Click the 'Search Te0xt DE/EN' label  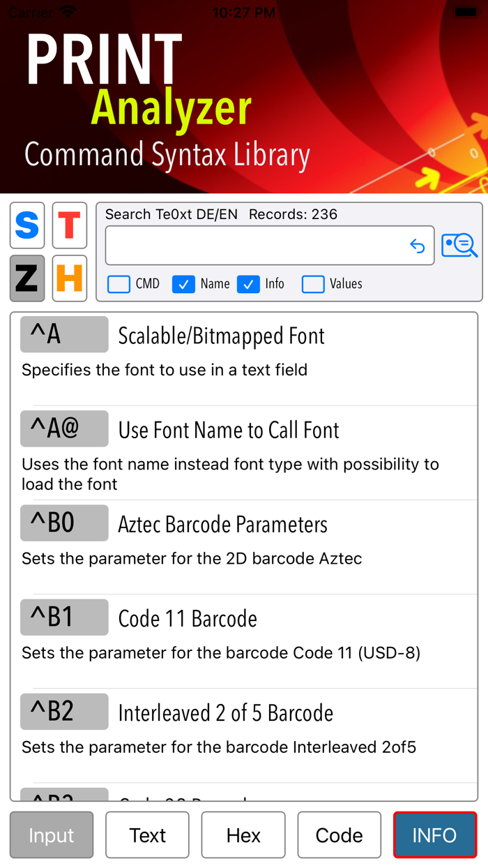click(x=171, y=214)
